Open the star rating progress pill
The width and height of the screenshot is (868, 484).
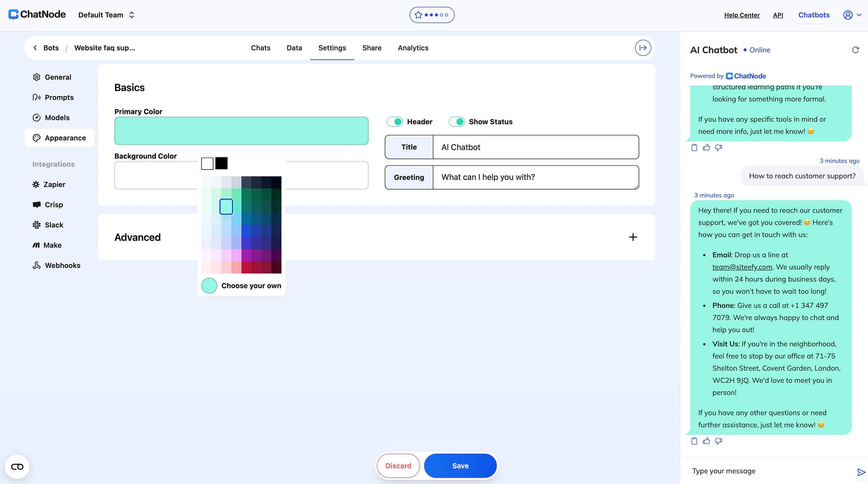[432, 15]
